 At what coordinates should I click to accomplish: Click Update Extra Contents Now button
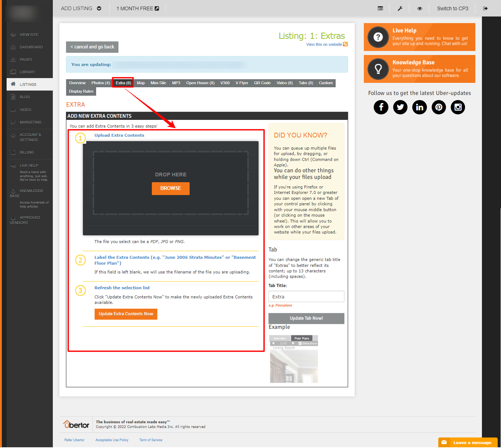point(126,314)
